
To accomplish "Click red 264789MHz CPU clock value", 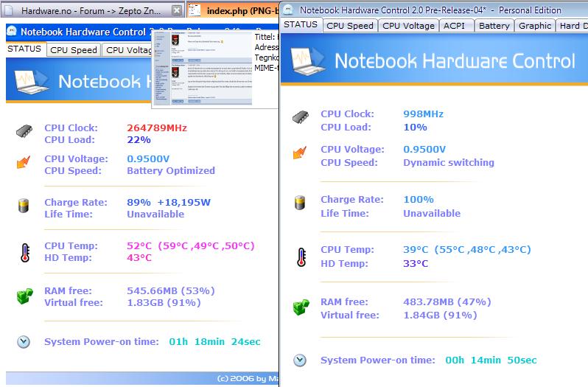I will (x=157, y=128).
